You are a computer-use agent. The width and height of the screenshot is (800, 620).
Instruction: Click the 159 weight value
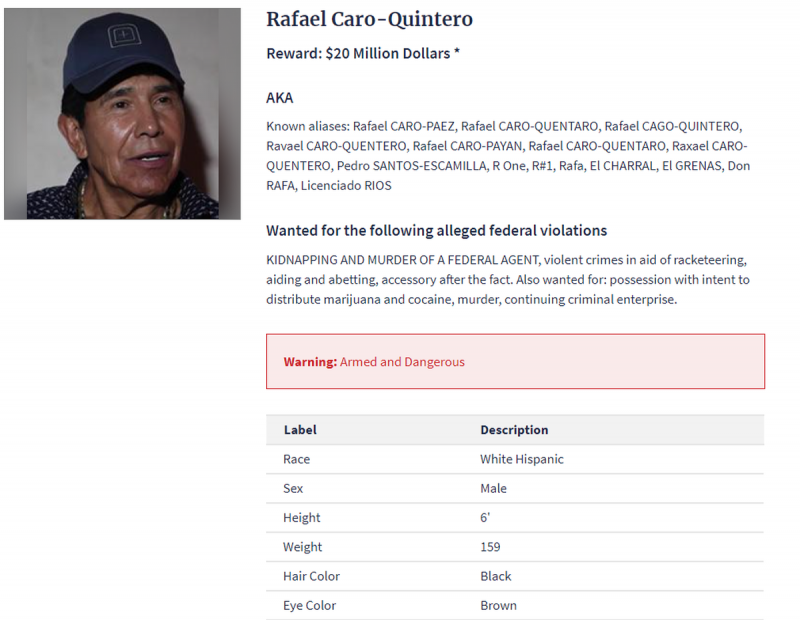[x=490, y=547]
